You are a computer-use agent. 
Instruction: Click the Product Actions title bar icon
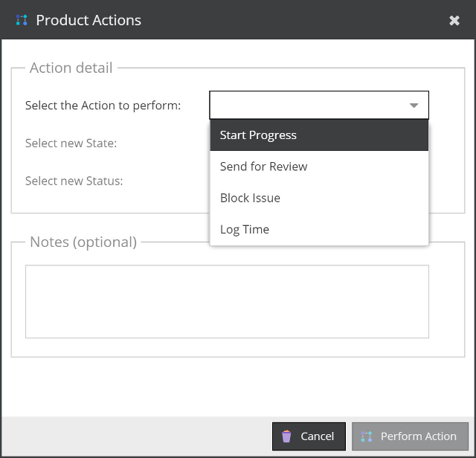[22, 20]
